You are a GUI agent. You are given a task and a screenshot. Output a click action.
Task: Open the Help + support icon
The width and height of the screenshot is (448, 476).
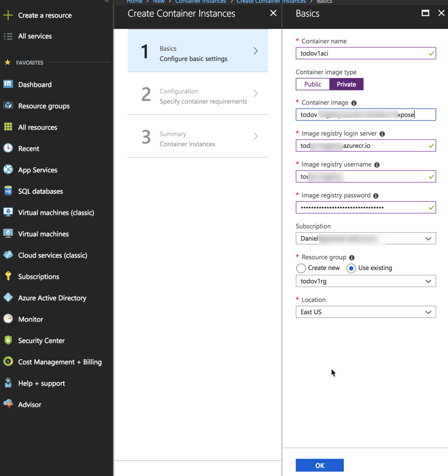[x=8, y=383]
